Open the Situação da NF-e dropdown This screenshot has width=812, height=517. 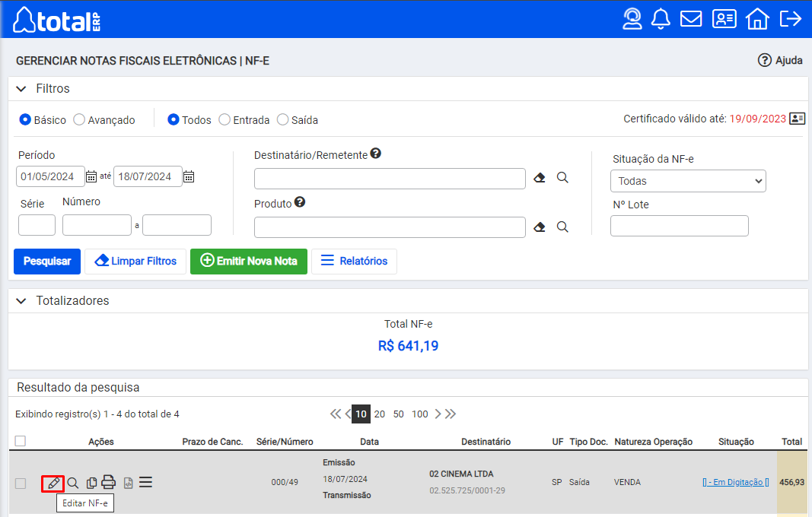coord(688,181)
